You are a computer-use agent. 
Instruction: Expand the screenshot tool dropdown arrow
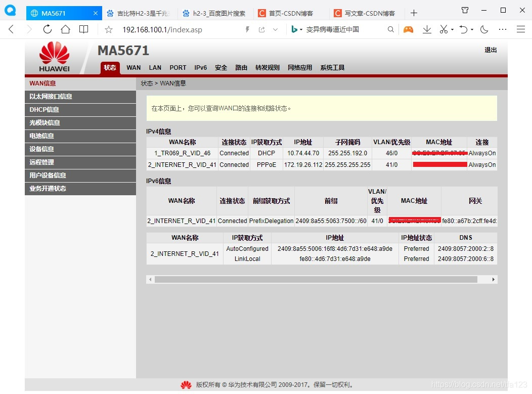452,30
